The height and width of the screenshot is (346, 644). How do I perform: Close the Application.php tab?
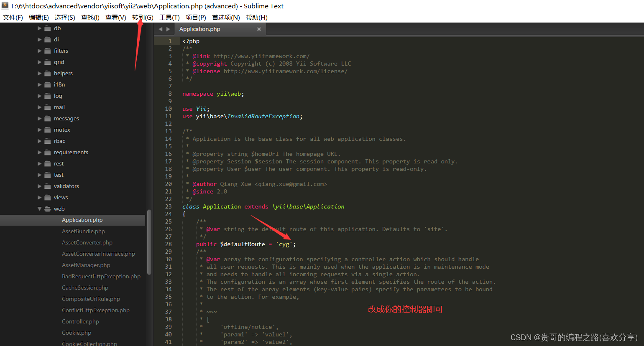pyautogui.click(x=259, y=29)
